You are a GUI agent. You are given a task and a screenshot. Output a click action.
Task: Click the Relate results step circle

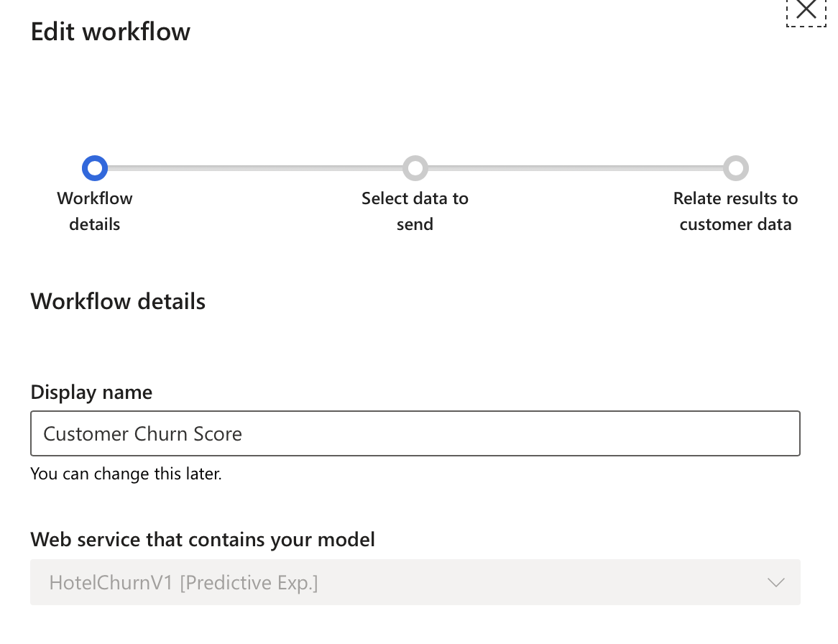(735, 168)
